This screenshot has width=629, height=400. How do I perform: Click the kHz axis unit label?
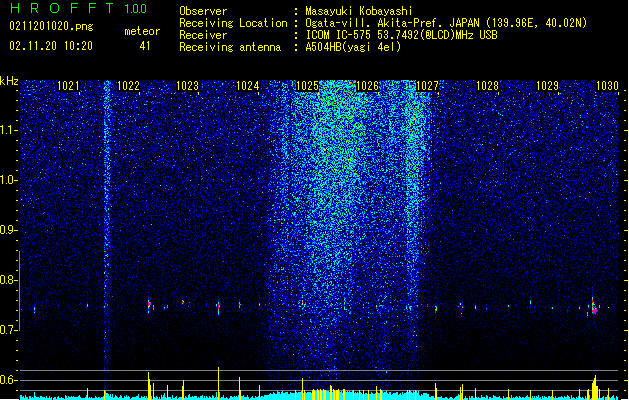point(9,81)
